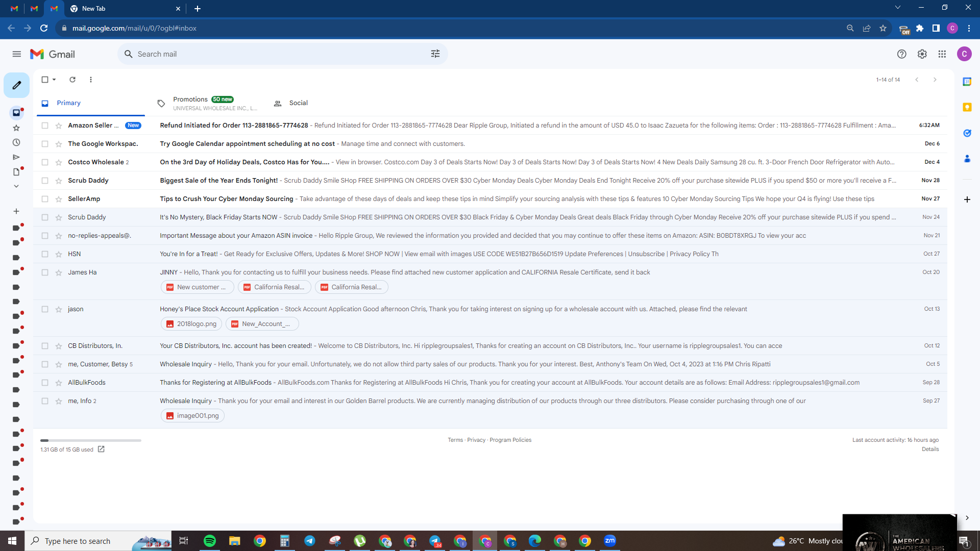980x551 pixels.
Task: Open New customer PDF attachment chip
Action: point(198,287)
